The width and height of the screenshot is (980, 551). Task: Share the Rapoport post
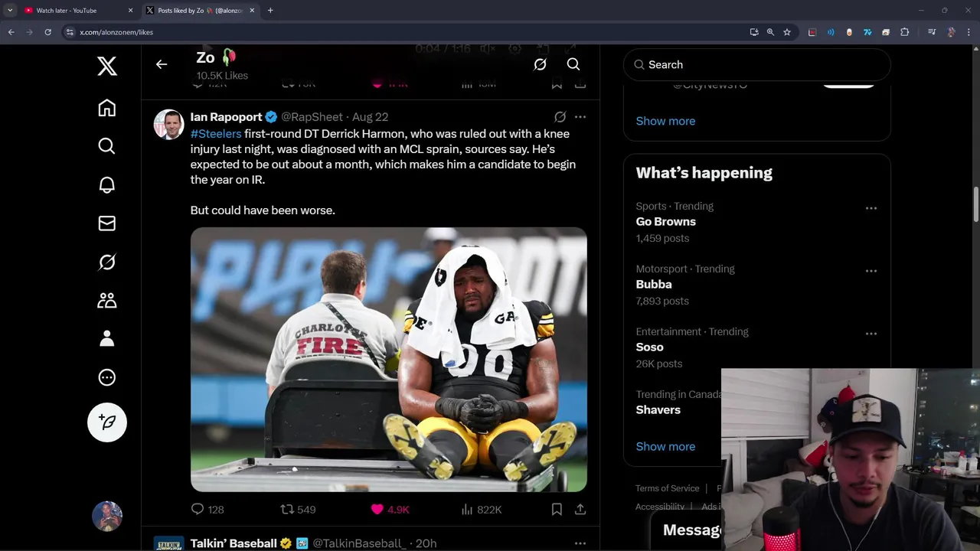[580, 510]
